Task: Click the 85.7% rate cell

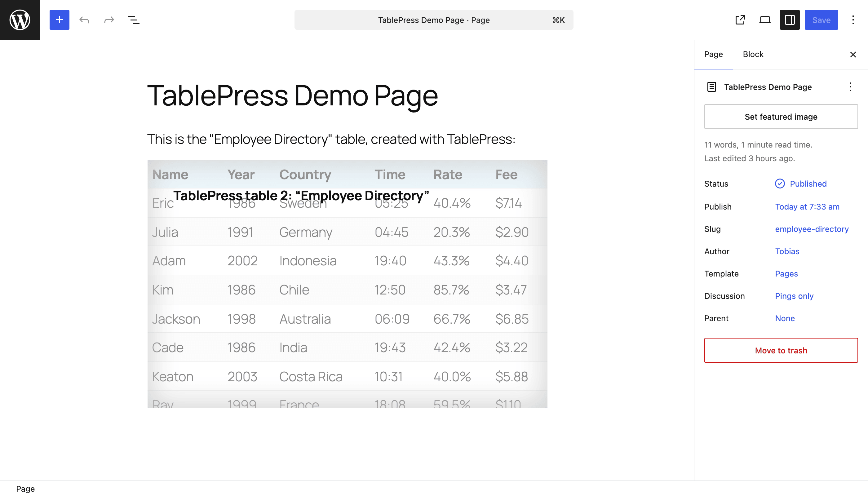Action: click(451, 290)
